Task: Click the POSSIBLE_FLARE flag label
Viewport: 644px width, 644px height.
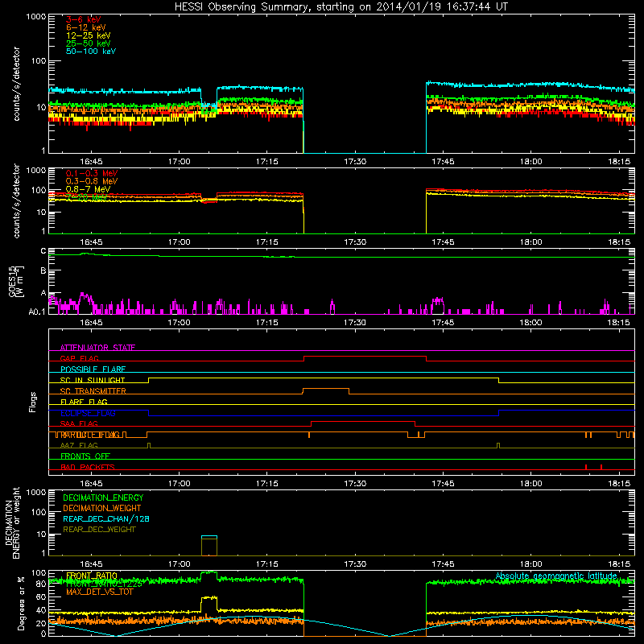Action: 93,369
